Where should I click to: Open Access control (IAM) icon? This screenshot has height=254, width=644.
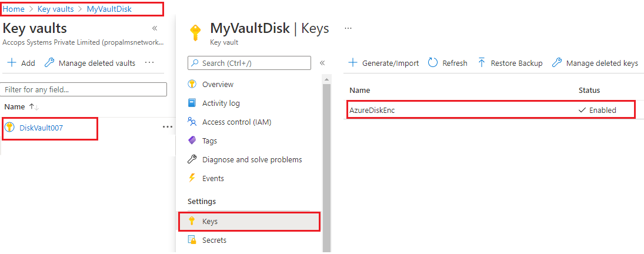point(192,122)
